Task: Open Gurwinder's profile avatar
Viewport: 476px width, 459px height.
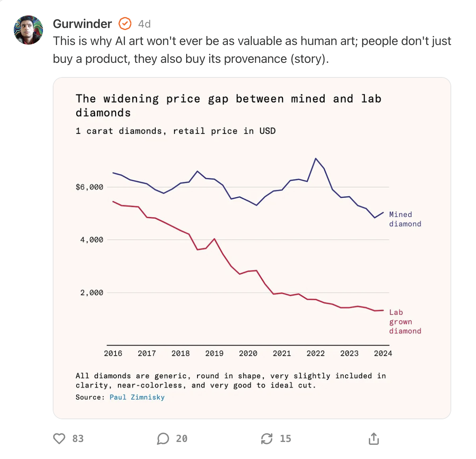Action: pos(28,30)
